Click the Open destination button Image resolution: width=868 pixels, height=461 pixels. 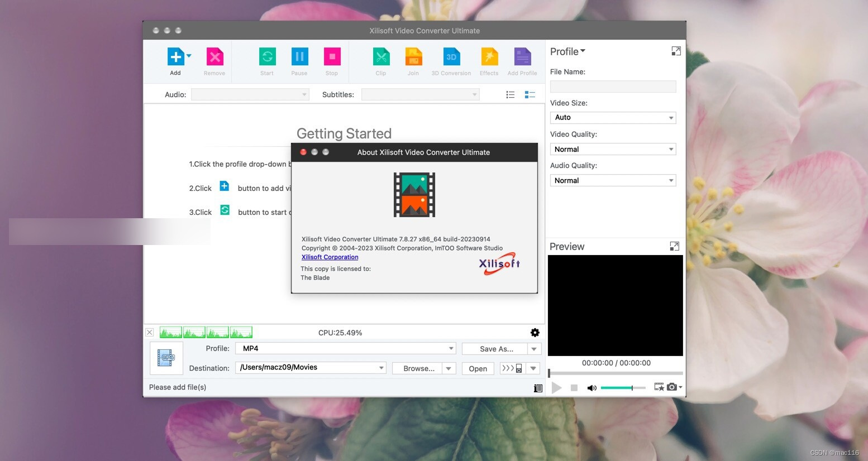(x=478, y=368)
